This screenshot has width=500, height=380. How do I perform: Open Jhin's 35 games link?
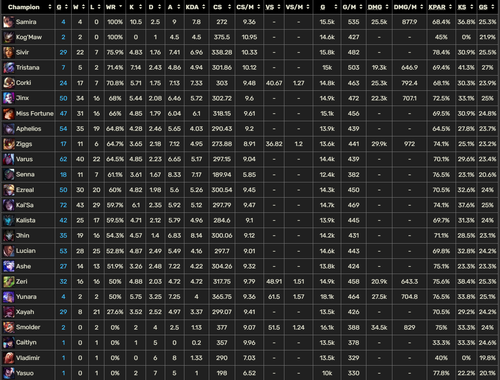63,236
